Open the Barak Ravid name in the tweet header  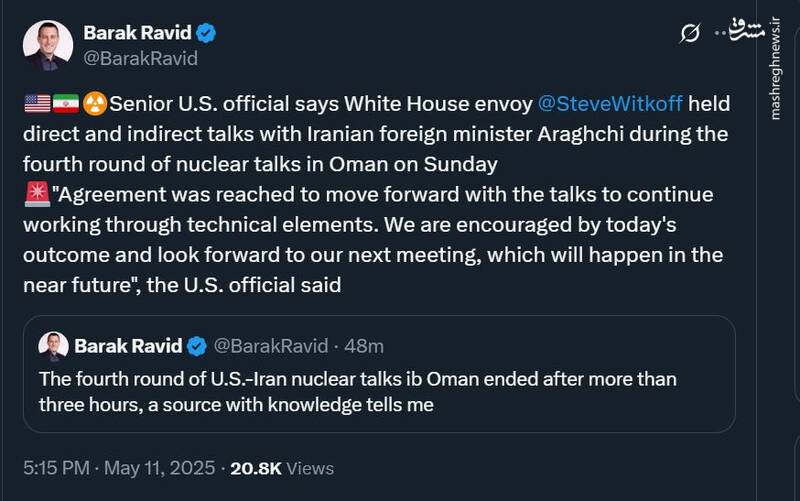pos(138,33)
